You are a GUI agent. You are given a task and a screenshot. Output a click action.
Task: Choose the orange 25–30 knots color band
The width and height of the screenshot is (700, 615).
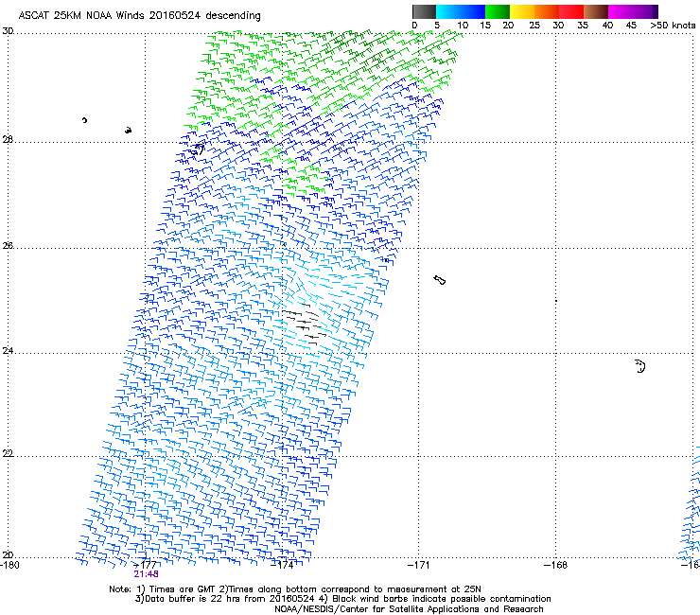tap(547, 11)
